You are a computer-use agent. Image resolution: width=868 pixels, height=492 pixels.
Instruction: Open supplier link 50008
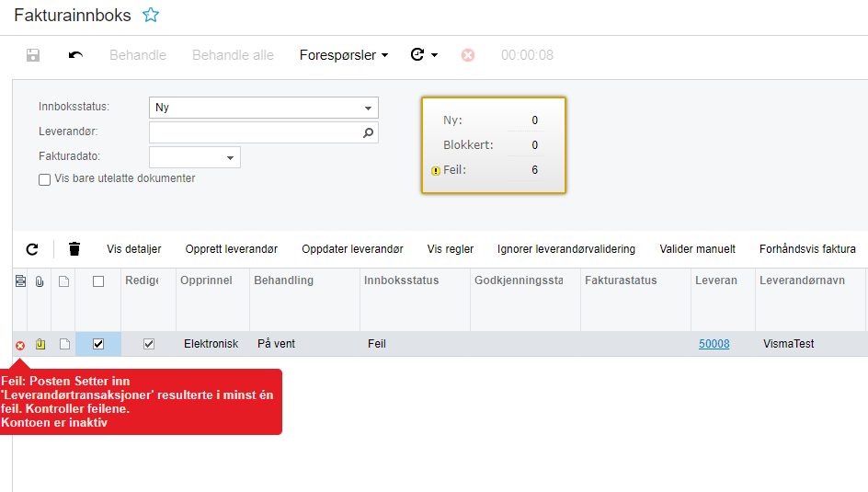point(714,344)
